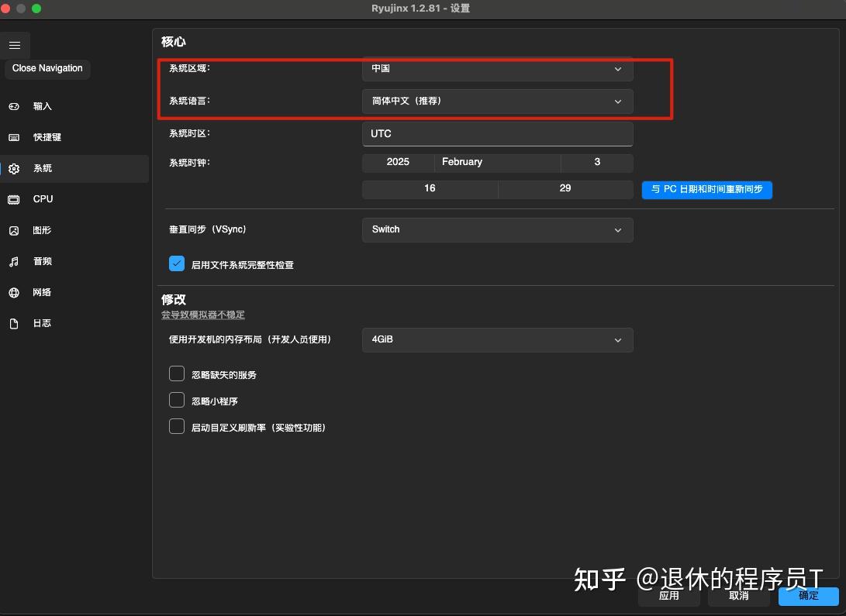The width and height of the screenshot is (846, 616).
Task: Open the Audio settings section
Action: pos(41,261)
